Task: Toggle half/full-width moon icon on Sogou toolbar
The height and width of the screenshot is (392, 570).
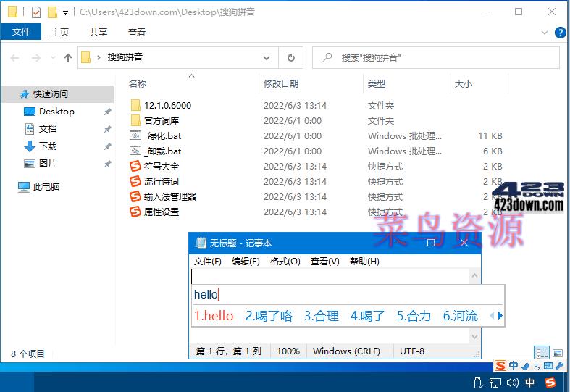Action: 525,366
